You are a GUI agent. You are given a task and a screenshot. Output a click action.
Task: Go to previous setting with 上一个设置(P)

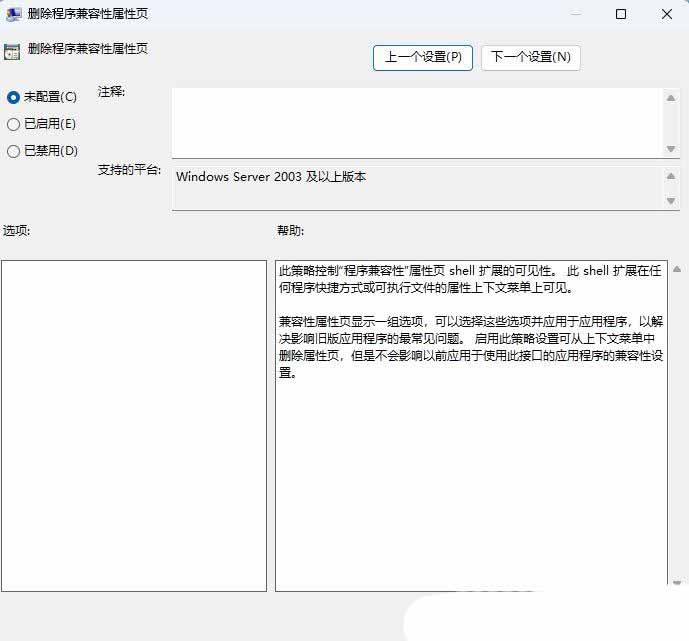pos(423,57)
